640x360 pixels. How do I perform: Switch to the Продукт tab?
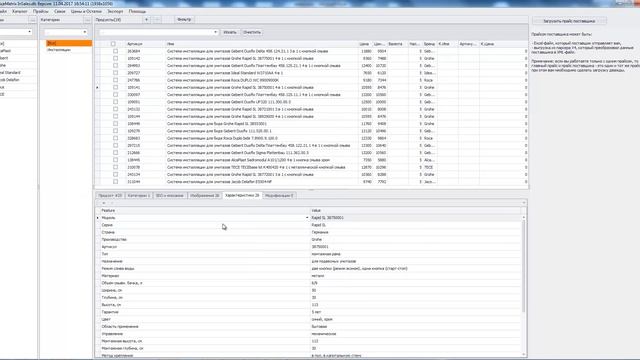click(110, 196)
